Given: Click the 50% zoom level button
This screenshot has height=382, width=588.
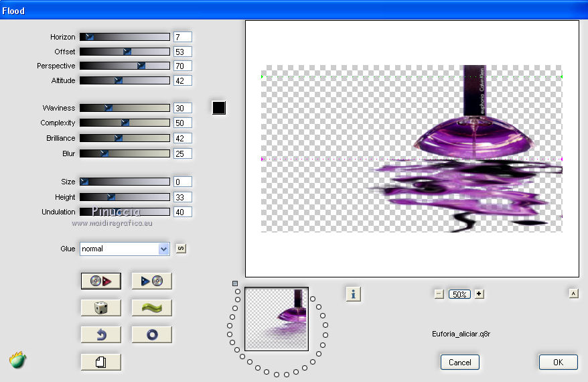Looking at the screenshot, I should (459, 295).
